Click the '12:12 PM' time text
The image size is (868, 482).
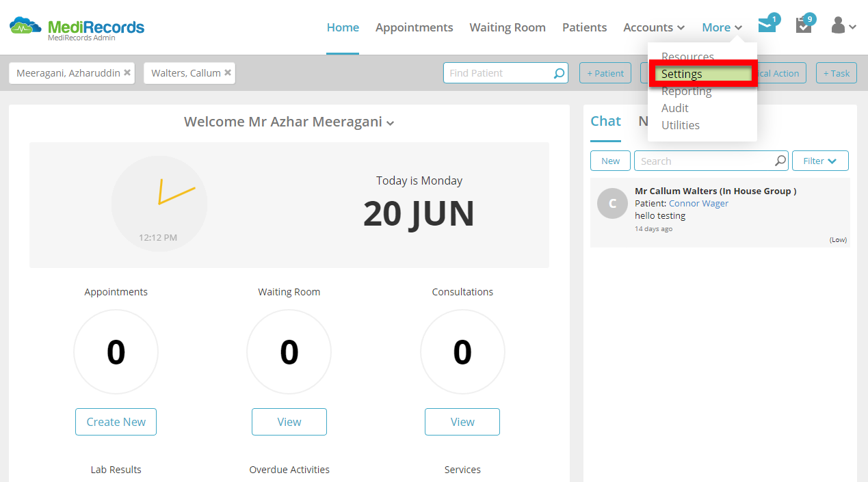158,237
